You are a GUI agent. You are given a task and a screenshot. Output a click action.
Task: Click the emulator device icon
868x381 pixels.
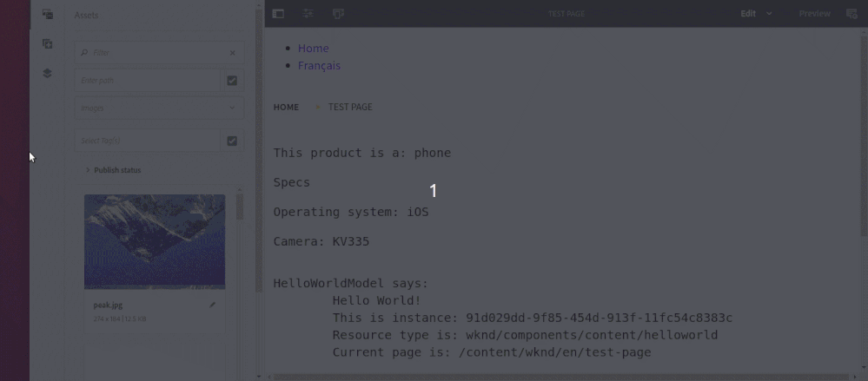point(338,14)
